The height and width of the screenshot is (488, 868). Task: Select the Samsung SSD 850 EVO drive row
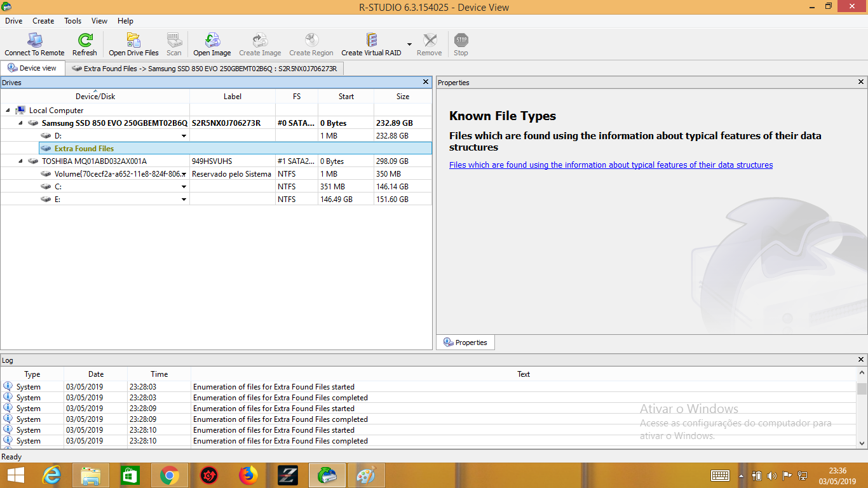click(216, 123)
